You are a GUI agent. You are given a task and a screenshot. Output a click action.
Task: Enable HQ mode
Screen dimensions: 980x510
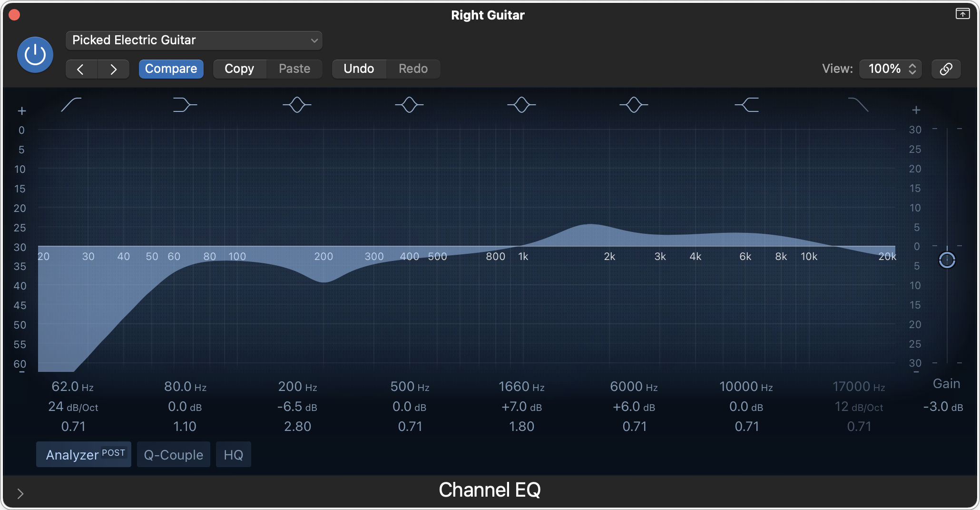click(234, 455)
